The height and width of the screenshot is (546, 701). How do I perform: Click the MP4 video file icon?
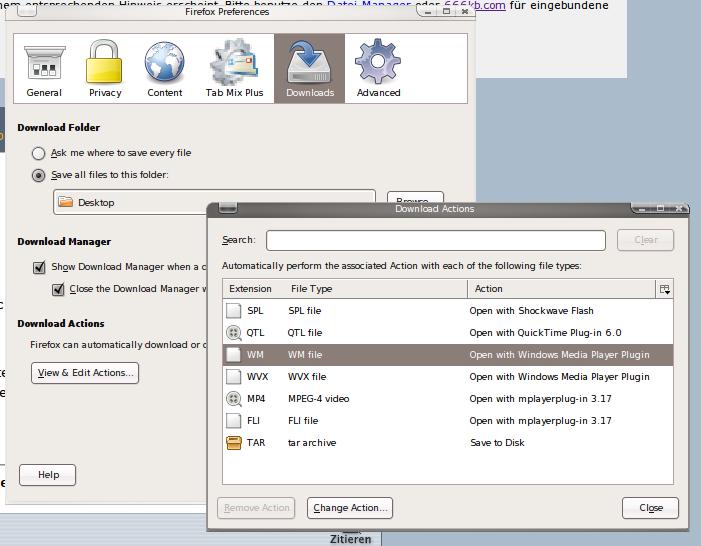click(233, 398)
